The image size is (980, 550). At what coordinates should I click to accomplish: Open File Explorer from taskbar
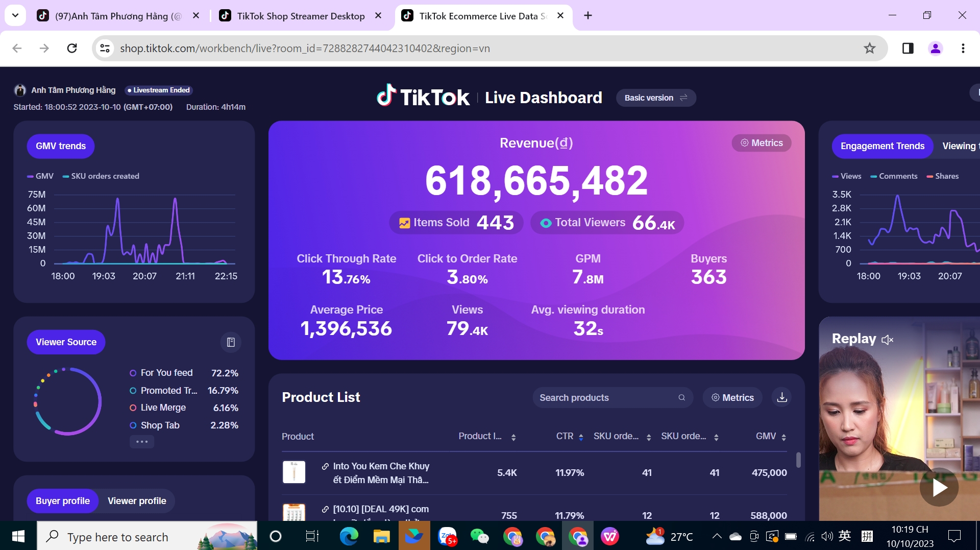click(x=381, y=536)
